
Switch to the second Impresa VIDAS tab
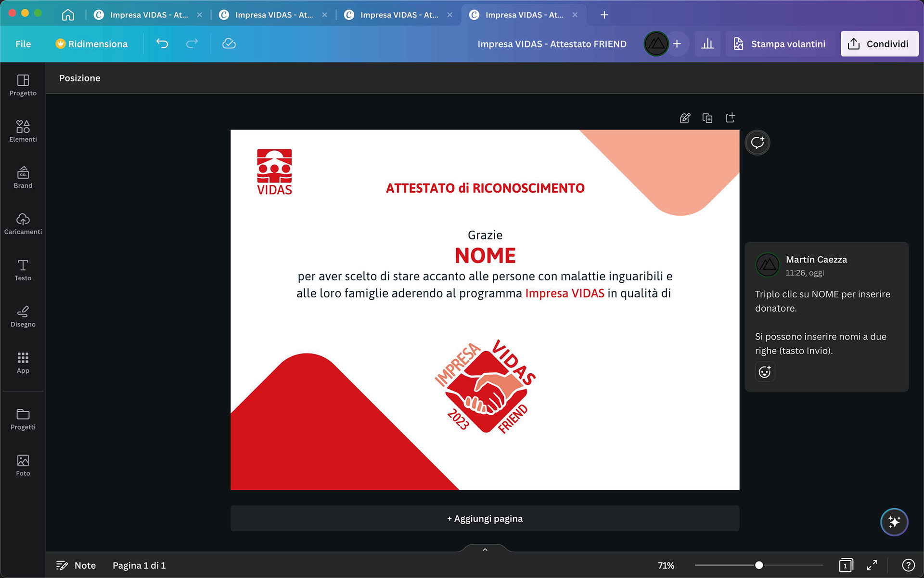(273, 15)
